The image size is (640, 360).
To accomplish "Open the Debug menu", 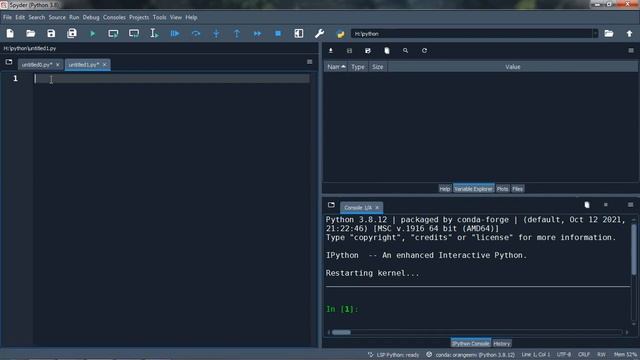I will pos(91,18).
